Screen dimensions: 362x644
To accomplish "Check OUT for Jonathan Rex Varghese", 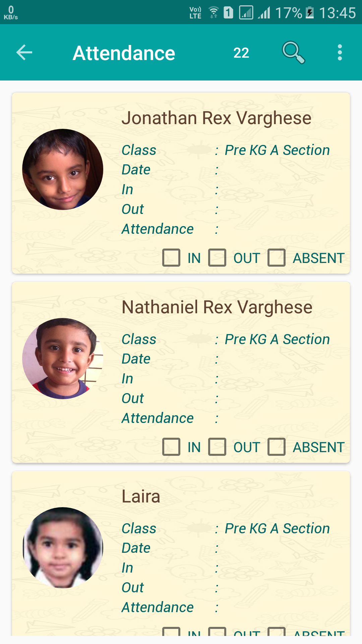I will [217, 258].
